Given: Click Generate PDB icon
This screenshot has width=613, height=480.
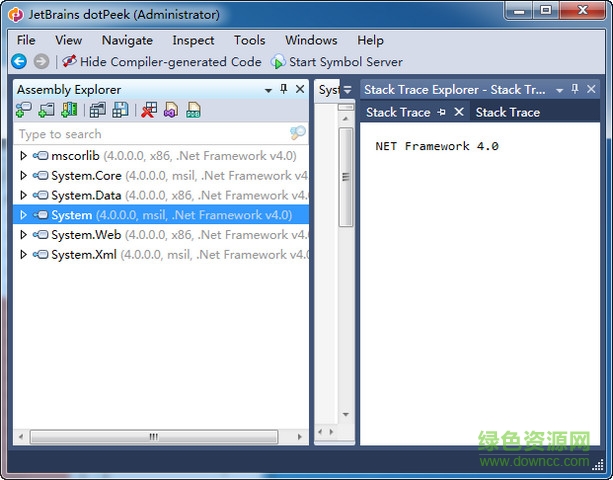Looking at the screenshot, I should point(193,110).
